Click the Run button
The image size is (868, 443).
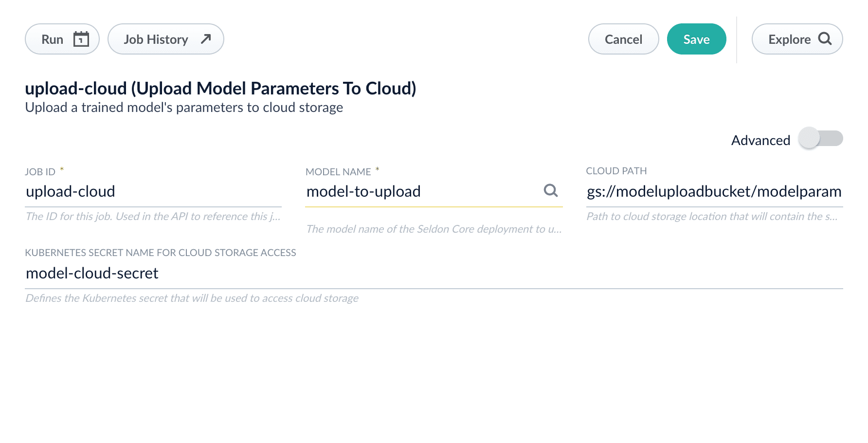tap(62, 39)
